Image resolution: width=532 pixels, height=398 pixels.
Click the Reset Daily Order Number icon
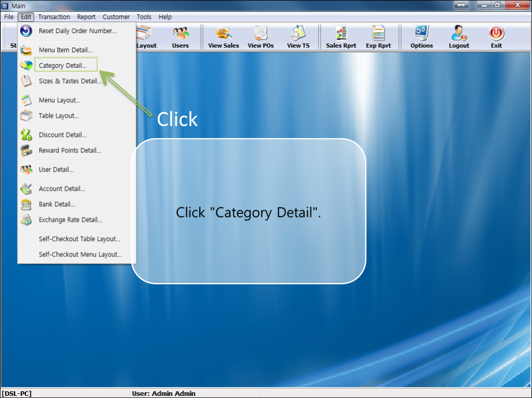(x=26, y=31)
